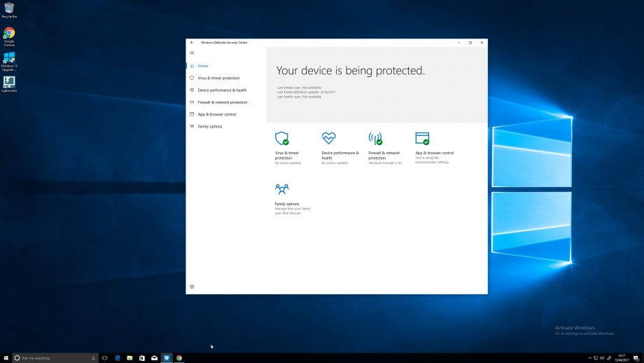Show hidden system tray icons
Viewport: 644px width, 363px height.
[x=590, y=358]
